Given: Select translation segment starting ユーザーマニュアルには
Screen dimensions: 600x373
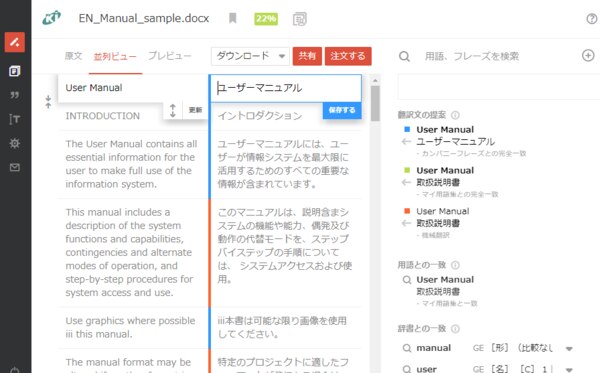Looking at the screenshot, I should point(283,164).
